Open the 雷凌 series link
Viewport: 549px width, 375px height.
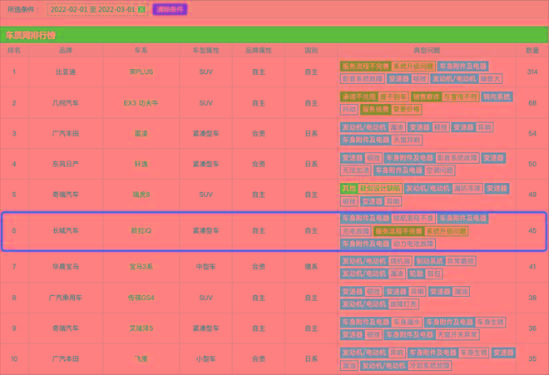tap(141, 133)
